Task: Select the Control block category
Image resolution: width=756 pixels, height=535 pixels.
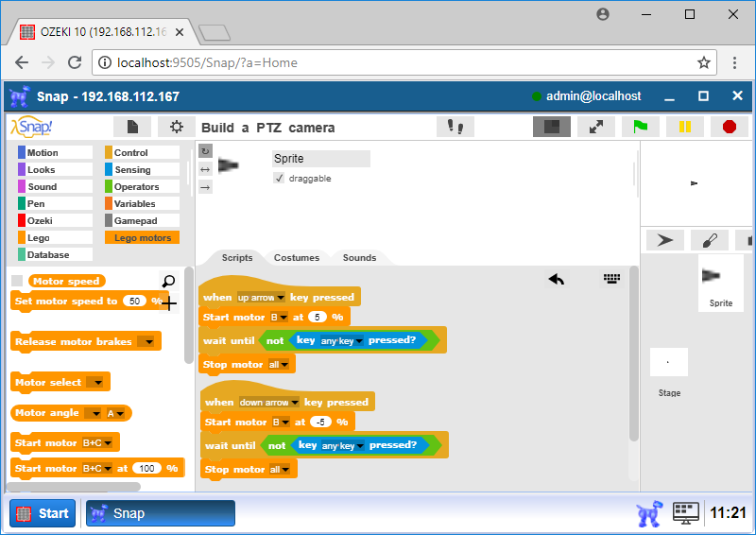Action: [143, 152]
